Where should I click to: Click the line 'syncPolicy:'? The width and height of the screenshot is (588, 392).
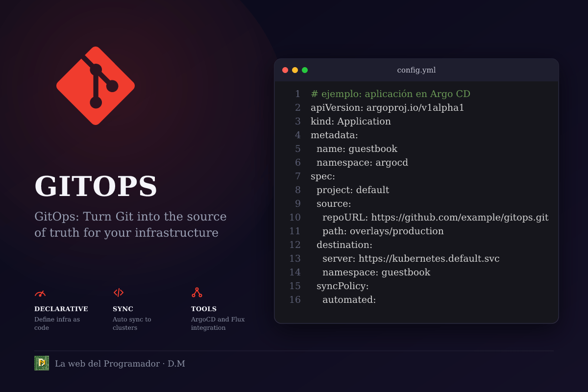pyautogui.click(x=343, y=286)
